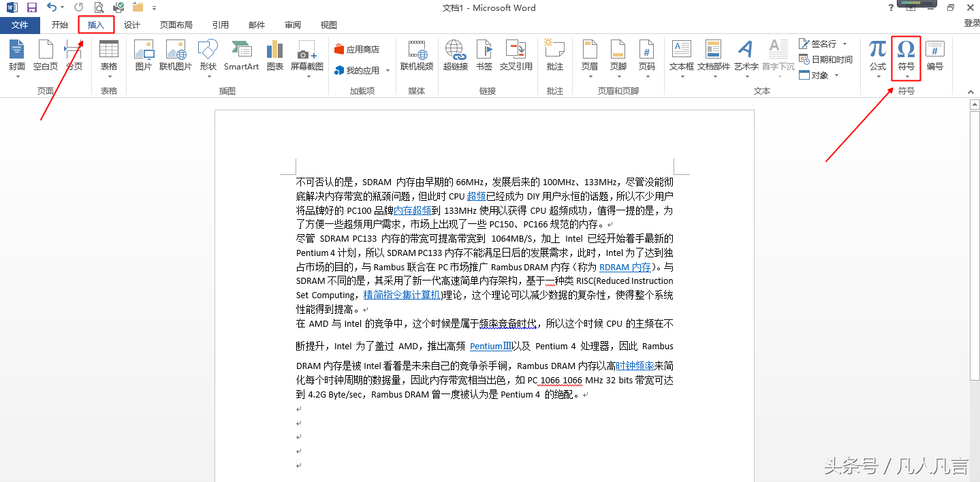Follow the PentiumⅢ hyperlink
Viewport: 980px width, 482px height.
pos(490,346)
